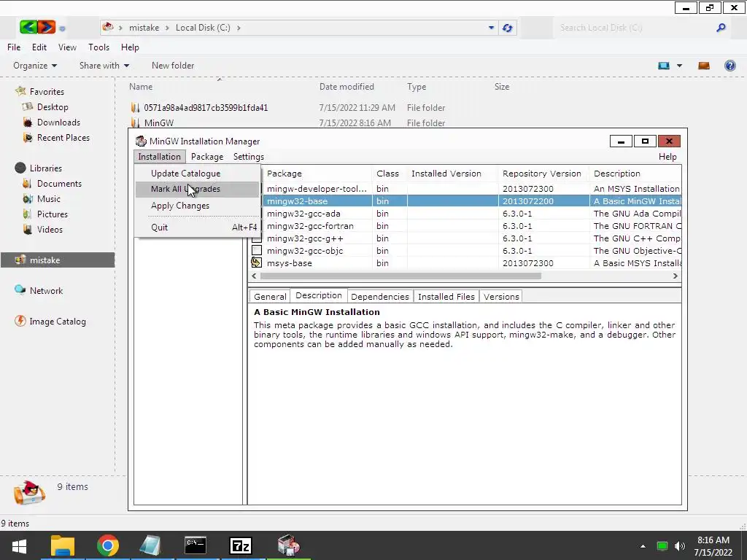Open the Explorer help icon

(729, 66)
